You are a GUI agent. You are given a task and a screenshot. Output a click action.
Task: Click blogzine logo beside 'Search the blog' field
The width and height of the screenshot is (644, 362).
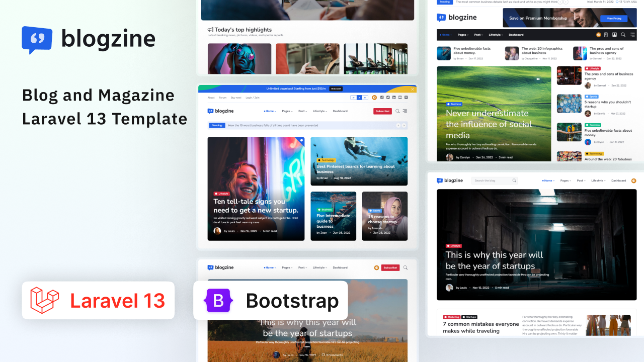(x=450, y=180)
